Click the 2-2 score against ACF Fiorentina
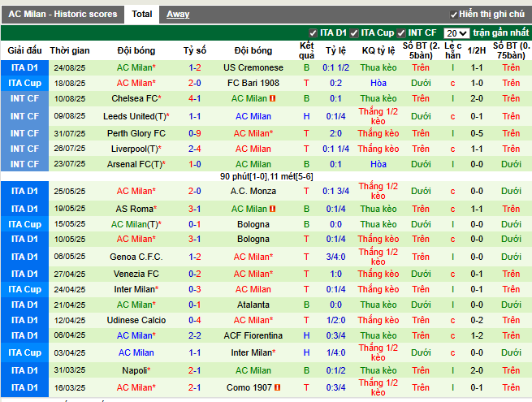The image size is (532, 402). [195, 335]
